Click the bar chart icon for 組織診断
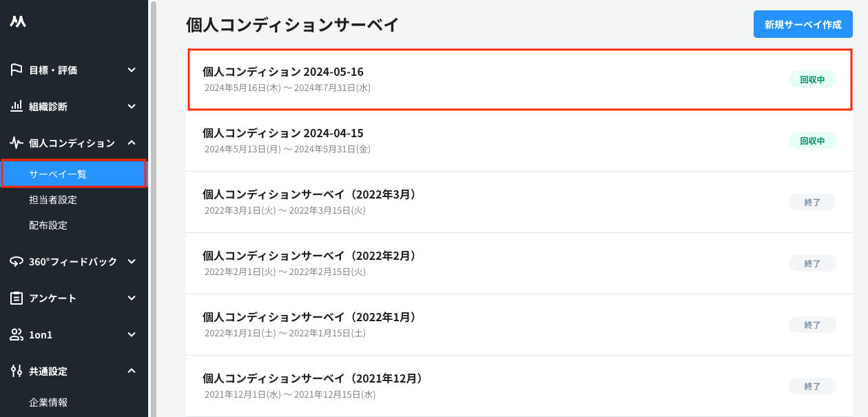The image size is (868, 417). point(15,107)
